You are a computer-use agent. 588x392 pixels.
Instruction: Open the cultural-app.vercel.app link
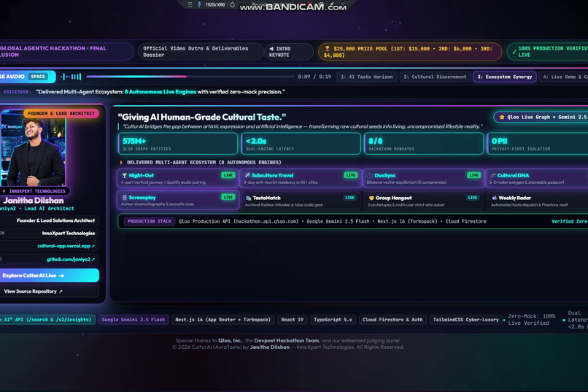tap(66, 246)
